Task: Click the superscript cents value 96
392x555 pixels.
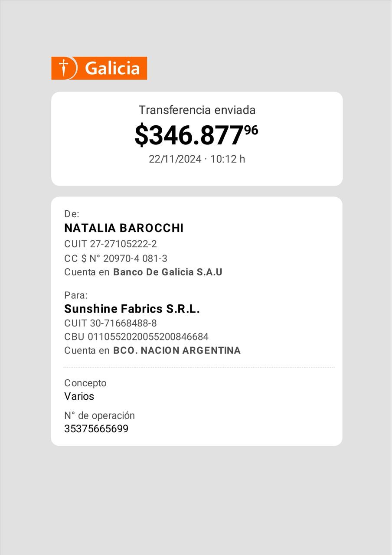Action: point(252,130)
